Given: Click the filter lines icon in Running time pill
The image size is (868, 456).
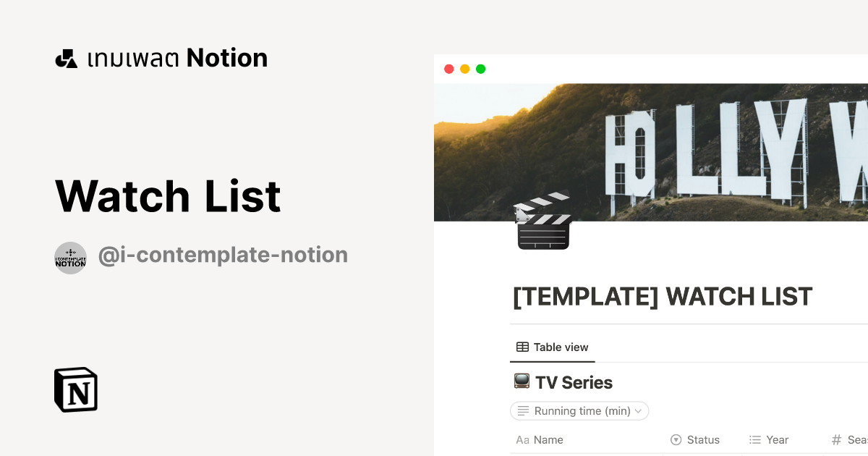Looking at the screenshot, I should click(x=522, y=410).
